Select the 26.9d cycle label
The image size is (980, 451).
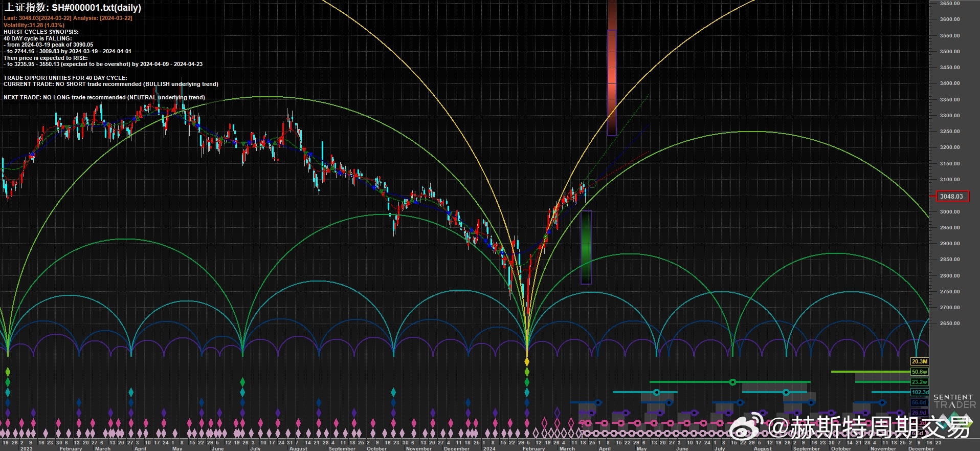tap(919, 413)
